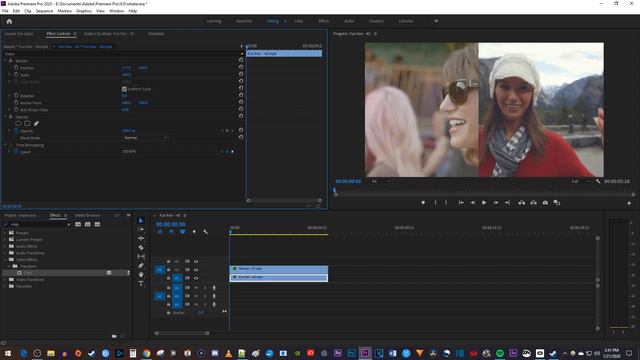640x360 pixels.
Task: Open Spotify from the taskbar
Action: pos(500,353)
